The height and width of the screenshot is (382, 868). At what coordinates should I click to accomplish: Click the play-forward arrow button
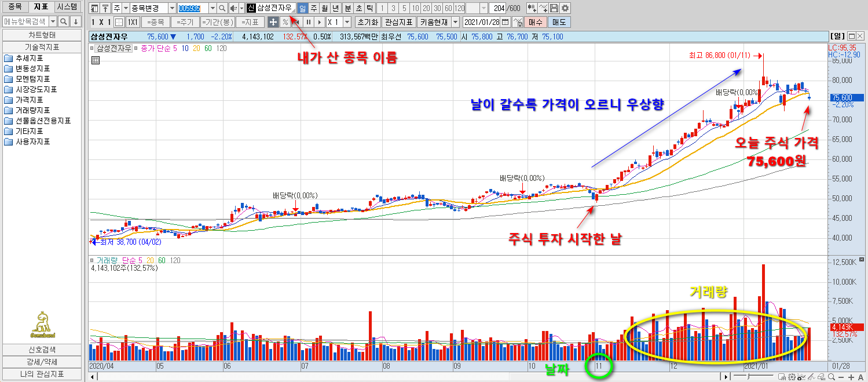point(319,22)
